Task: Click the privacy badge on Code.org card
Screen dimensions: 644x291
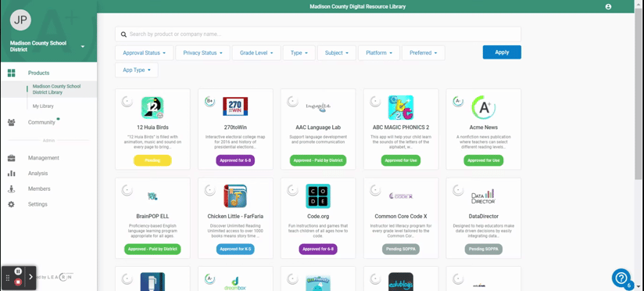Action: (x=292, y=190)
